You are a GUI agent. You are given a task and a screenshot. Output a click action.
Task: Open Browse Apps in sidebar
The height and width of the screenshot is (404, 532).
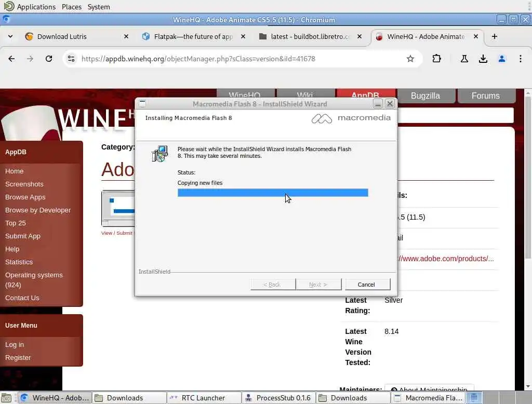pyautogui.click(x=25, y=197)
